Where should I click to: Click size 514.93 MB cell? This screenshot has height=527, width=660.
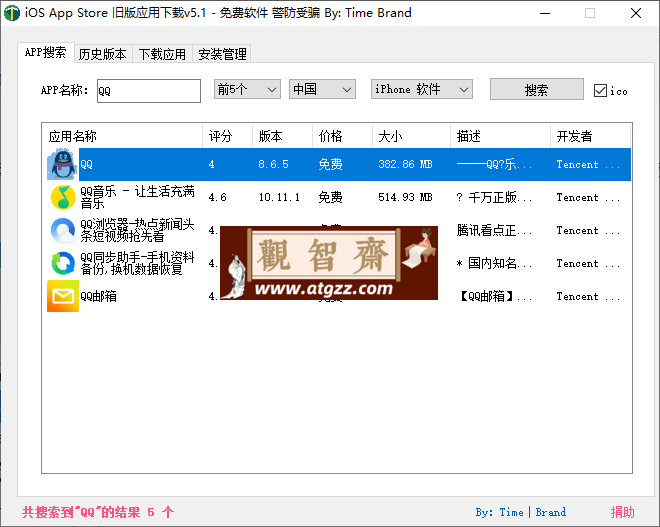tap(405, 197)
